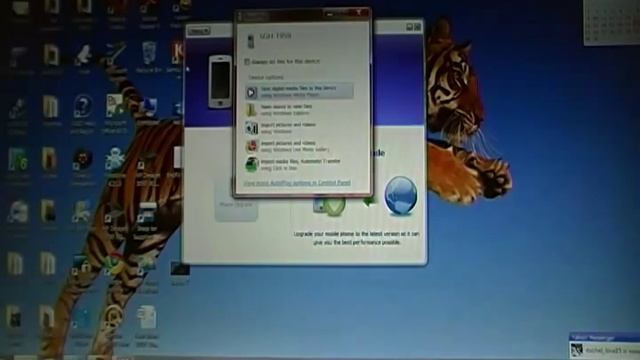Click the calendar gadget on the desktop
This screenshot has width=640, height=360.
coord(612,22)
